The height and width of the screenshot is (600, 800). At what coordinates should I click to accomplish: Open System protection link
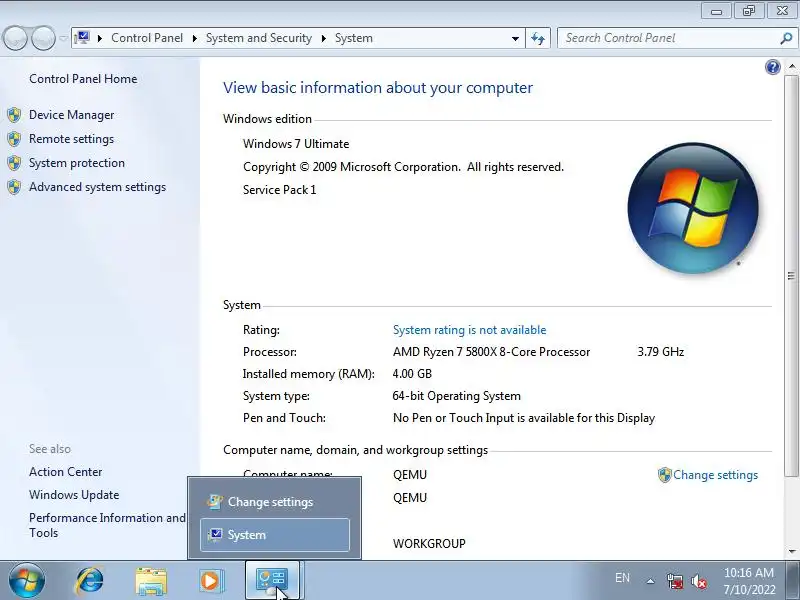(x=77, y=163)
